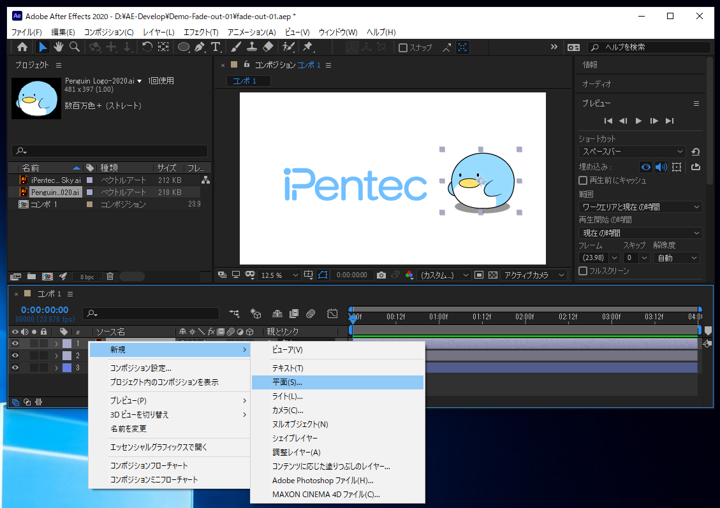This screenshot has width=720, height=508.
Task: Choose 調整レイヤー(A) from the submenu
Action: point(338,452)
